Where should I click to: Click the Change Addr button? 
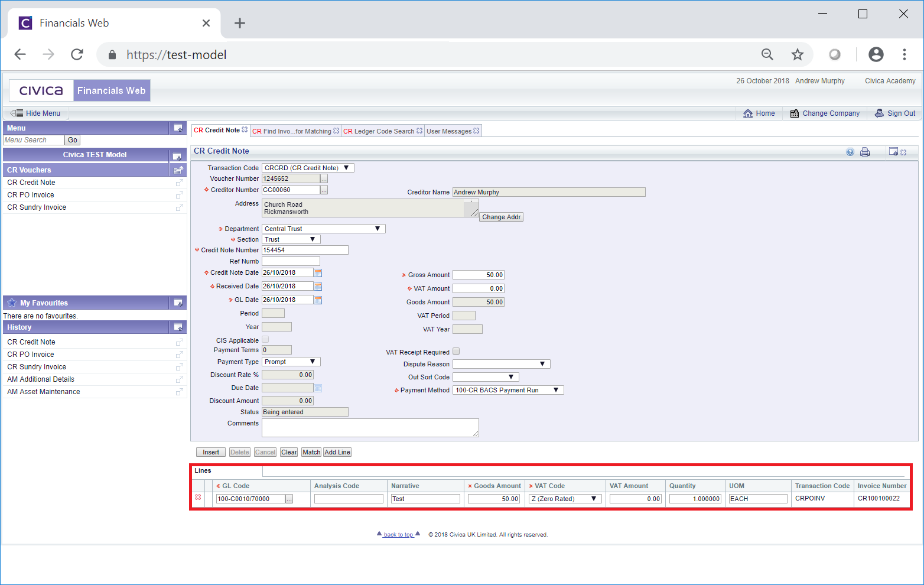501,217
